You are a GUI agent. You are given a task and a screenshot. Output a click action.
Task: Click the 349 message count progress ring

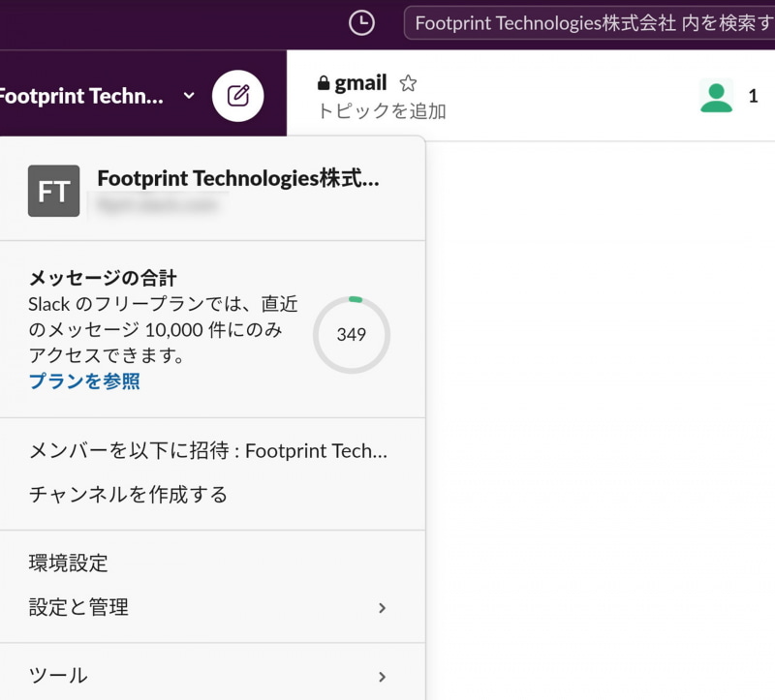(352, 334)
